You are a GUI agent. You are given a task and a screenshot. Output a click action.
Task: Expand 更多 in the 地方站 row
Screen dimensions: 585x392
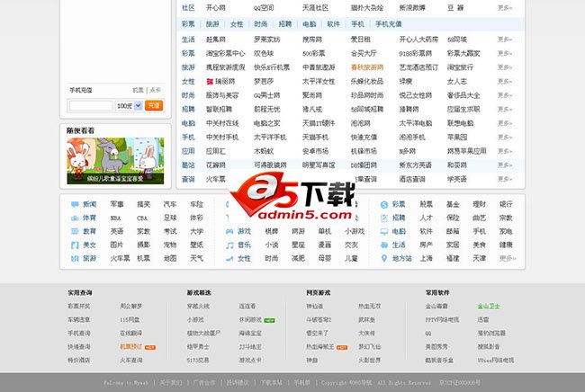click(x=508, y=258)
